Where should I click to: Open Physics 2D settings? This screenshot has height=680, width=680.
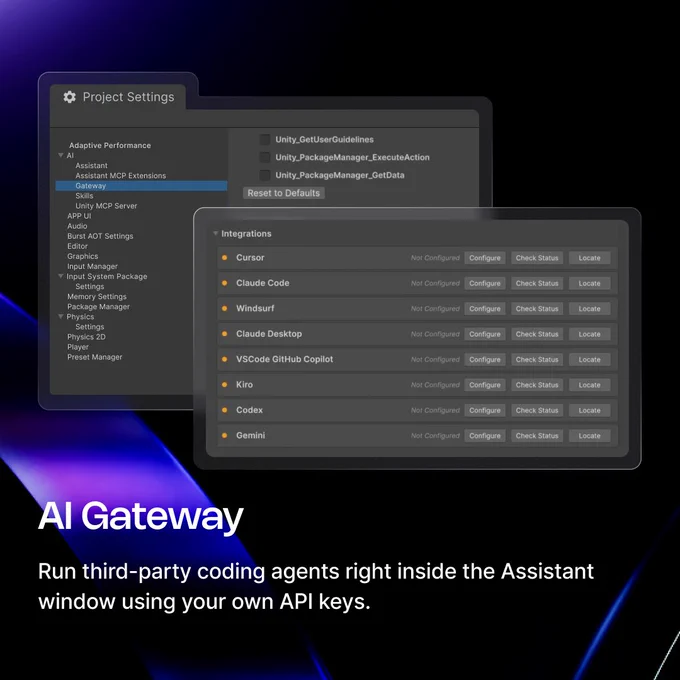tap(86, 337)
